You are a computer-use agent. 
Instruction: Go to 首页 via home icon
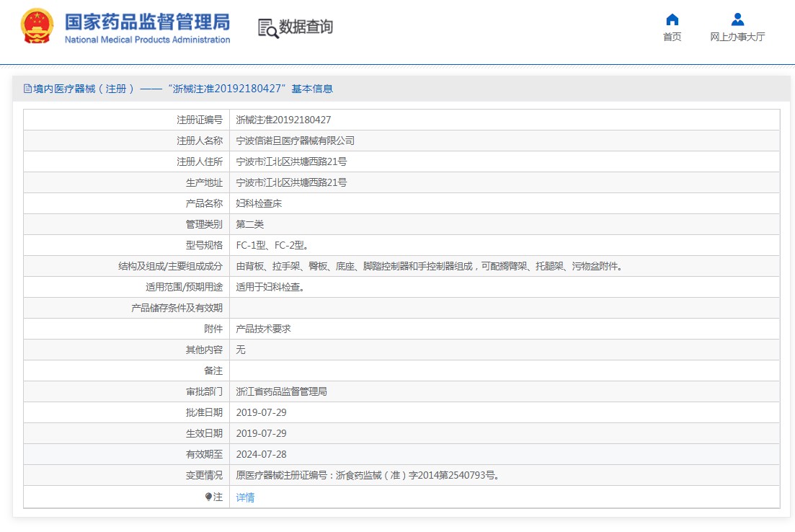click(x=672, y=19)
